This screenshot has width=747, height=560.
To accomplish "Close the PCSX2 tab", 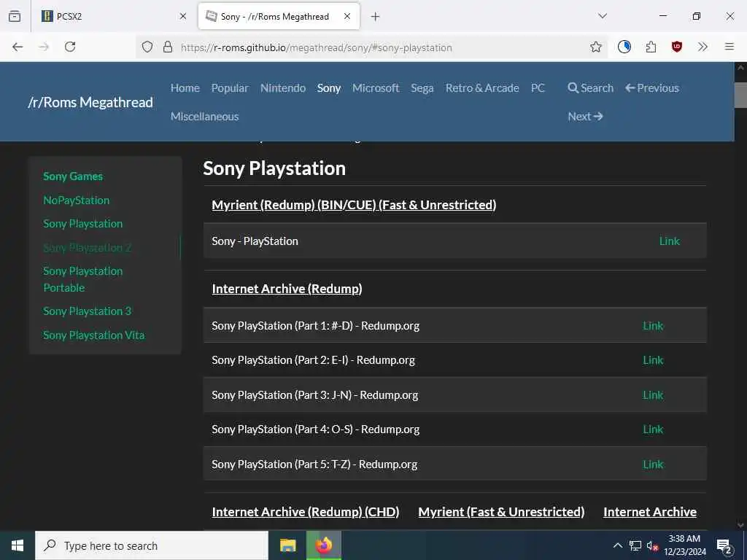I will click(183, 16).
